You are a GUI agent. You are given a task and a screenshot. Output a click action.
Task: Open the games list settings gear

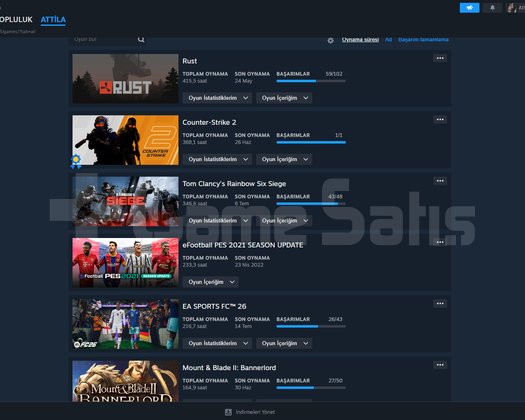[x=330, y=40]
